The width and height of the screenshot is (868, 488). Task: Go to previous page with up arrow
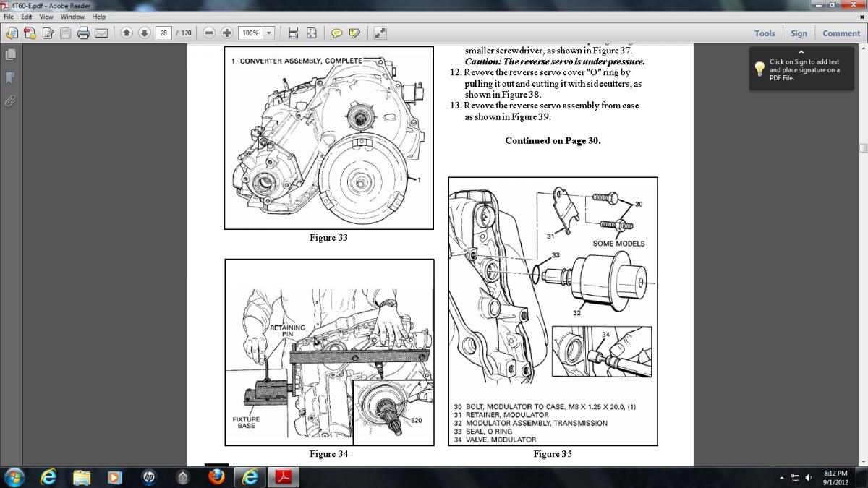point(127,33)
